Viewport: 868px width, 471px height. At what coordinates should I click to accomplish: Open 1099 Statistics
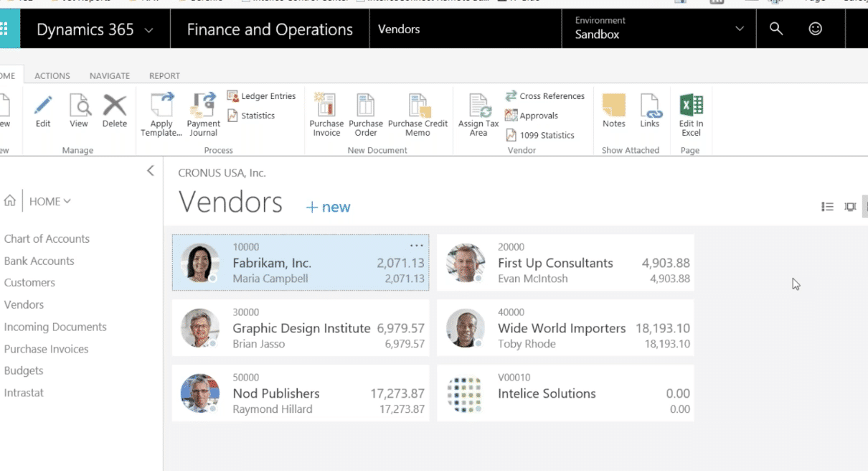pyautogui.click(x=539, y=135)
